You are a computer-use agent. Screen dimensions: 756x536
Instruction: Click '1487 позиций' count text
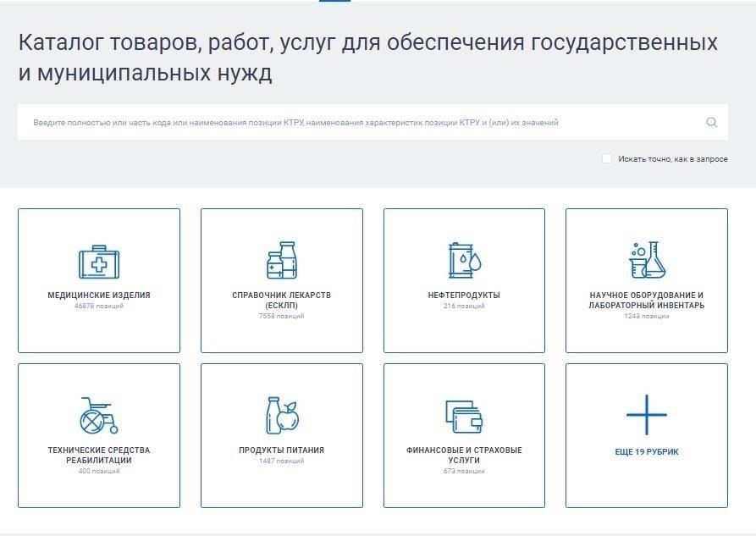[282, 461]
